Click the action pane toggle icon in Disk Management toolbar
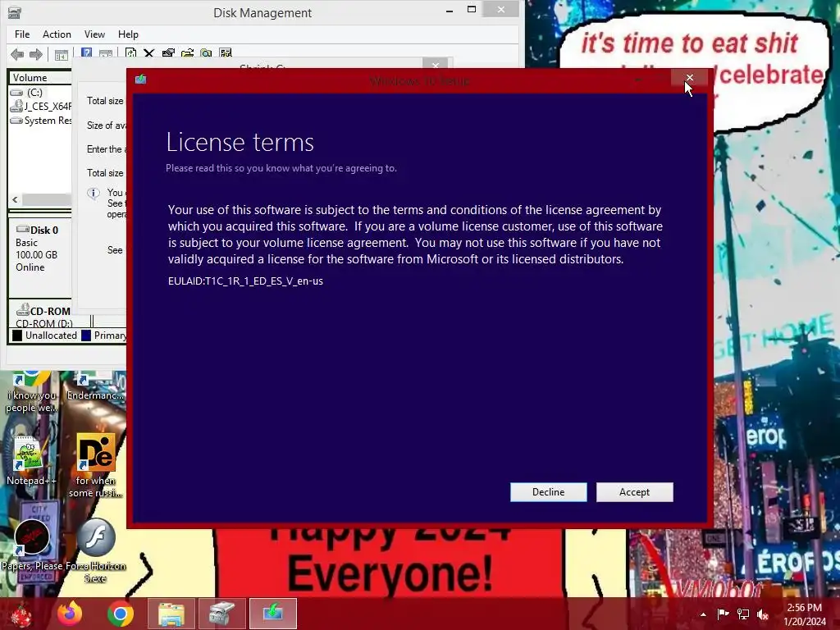840x630 pixels. (106, 53)
